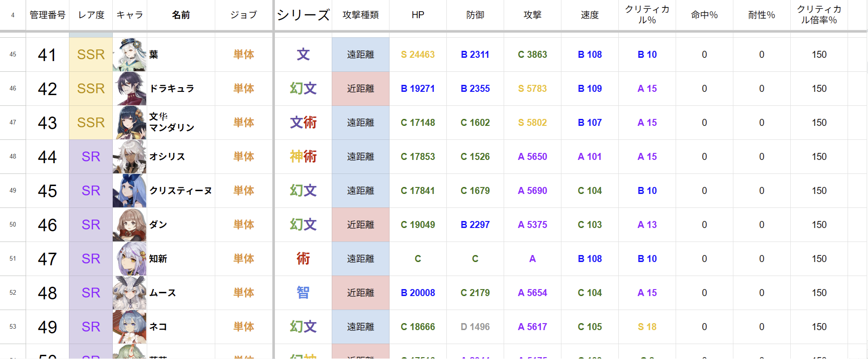Screen dimensions: 868x359
Task: Click the 文華マンダリン name cell
Action: coord(181,123)
